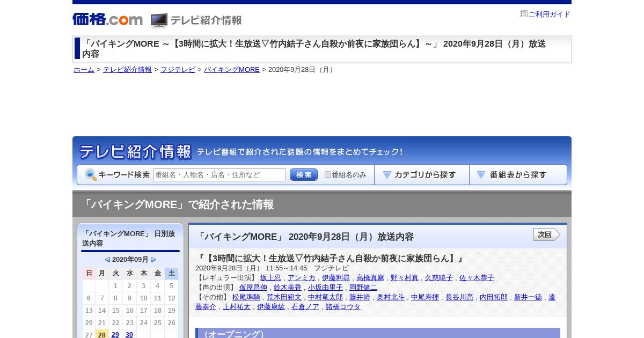The height and width of the screenshot is (338, 644).
Task: Open the 価格.com logo homepage
Action: click(x=108, y=19)
